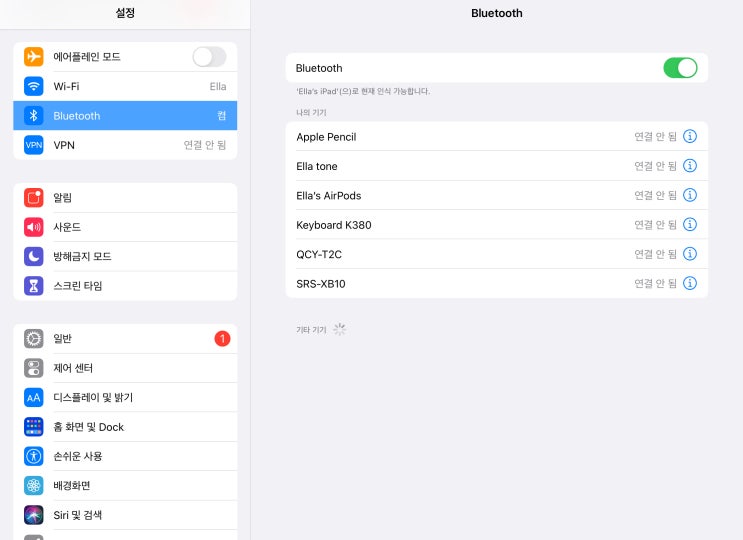743x540 pixels.
Task: Tap the red 알림 notifications icon
Action: click(x=34, y=198)
